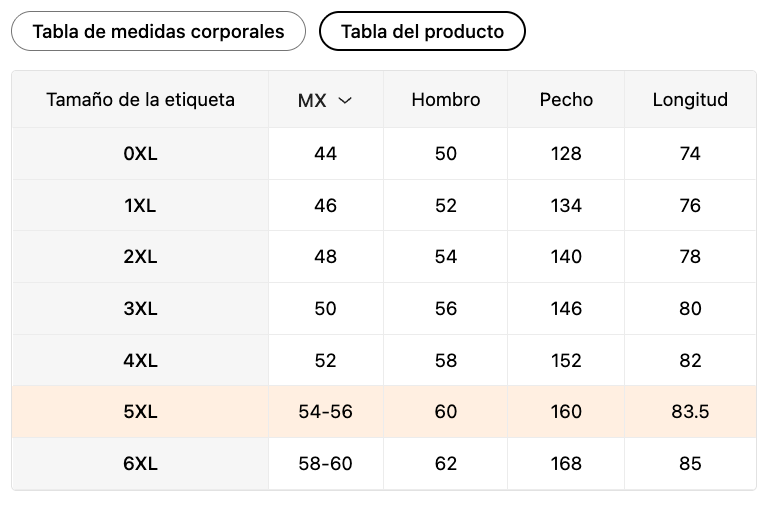The width and height of the screenshot is (774, 510).
Task: Click the Pecho column header
Action: (566, 99)
